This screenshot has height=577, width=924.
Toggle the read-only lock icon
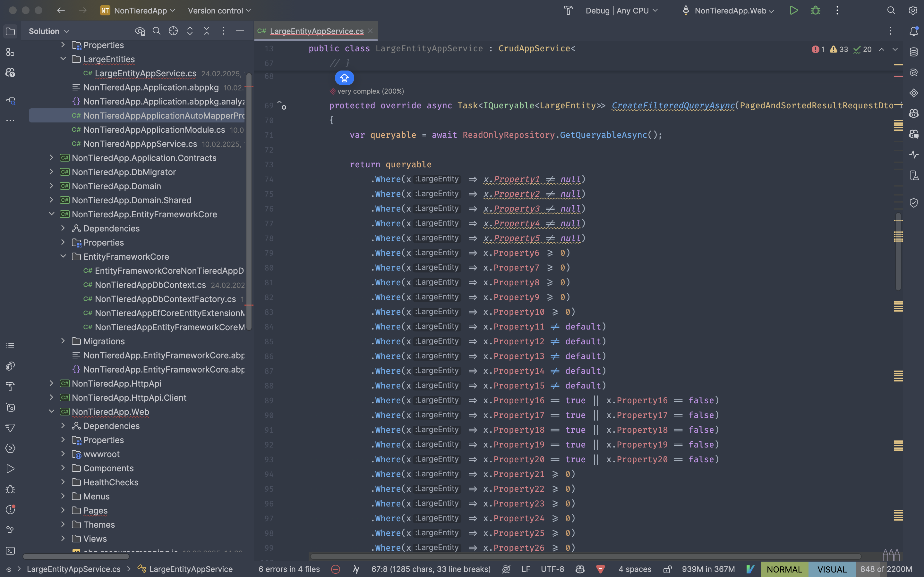coord(667,569)
